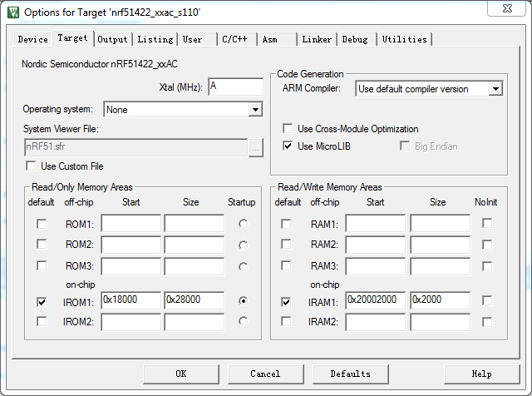Open the Output tab
Viewport: 532px width, 396px height.
tap(112, 39)
